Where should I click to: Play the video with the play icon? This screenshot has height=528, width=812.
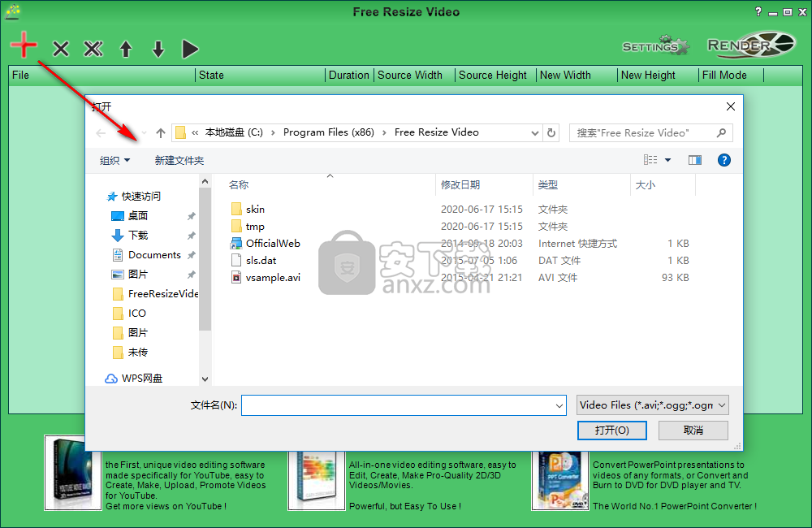click(190, 50)
